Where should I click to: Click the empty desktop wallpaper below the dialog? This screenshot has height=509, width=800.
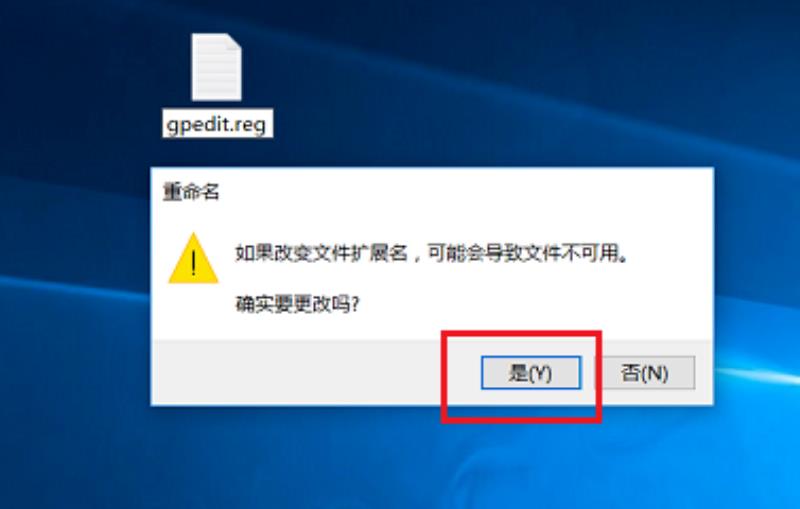click(x=357, y=459)
